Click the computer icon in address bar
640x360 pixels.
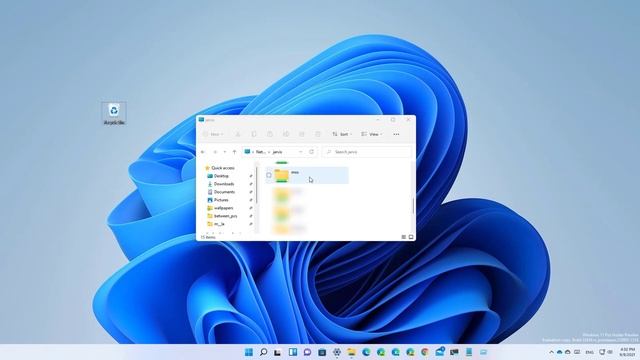pos(247,152)
